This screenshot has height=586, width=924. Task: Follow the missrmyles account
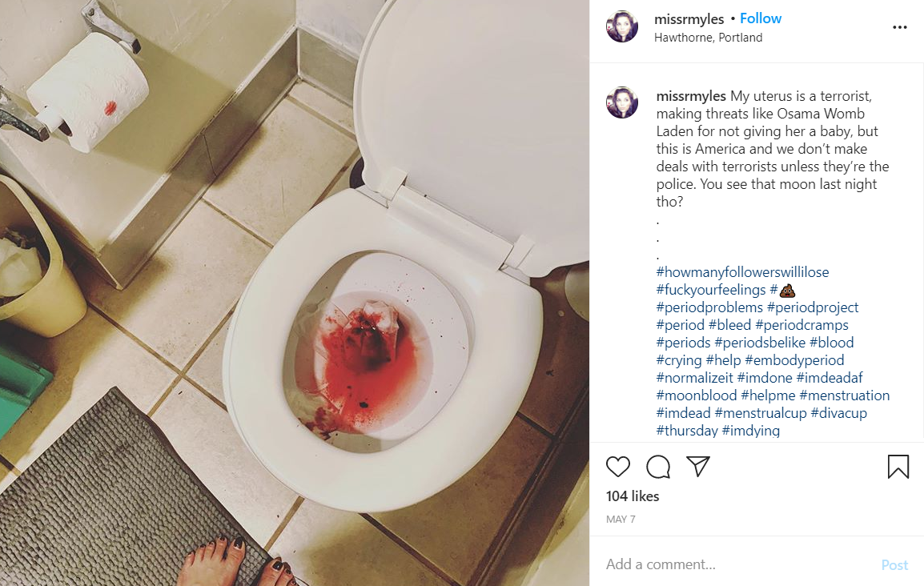click(x=760, y=18)
